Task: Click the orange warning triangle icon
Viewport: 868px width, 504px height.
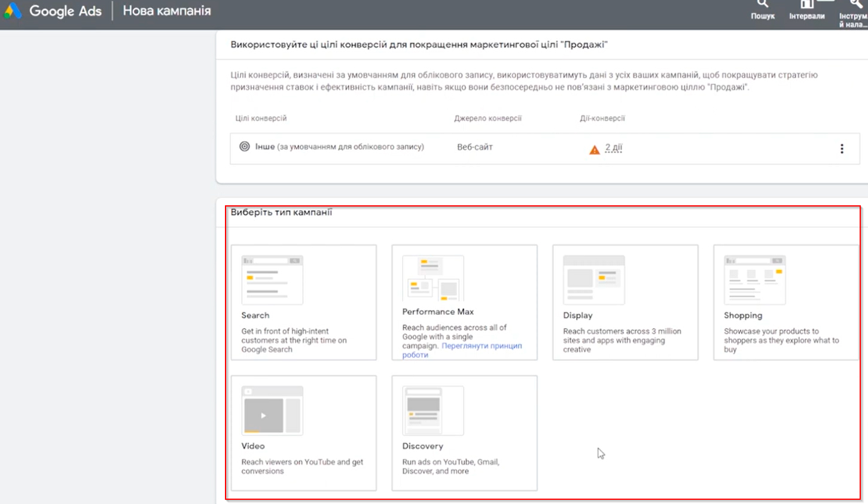Action: (595, 150)
